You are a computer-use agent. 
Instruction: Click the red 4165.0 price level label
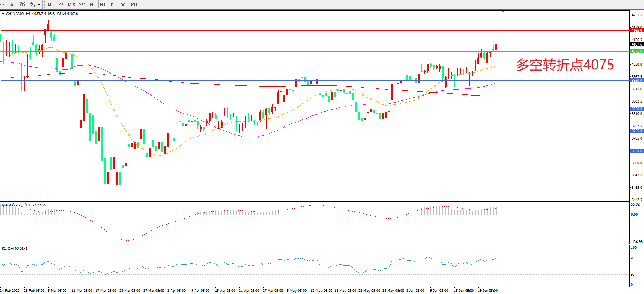coord(637,31)
